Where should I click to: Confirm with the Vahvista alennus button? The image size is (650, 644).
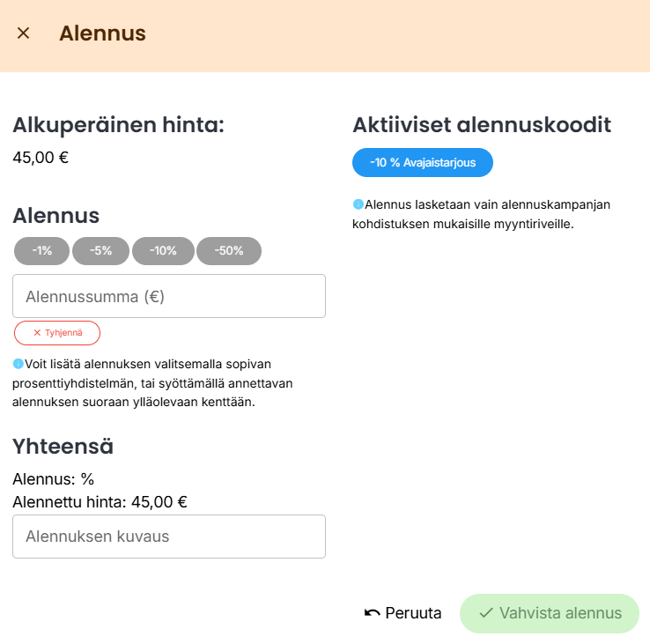click(550, 613)
